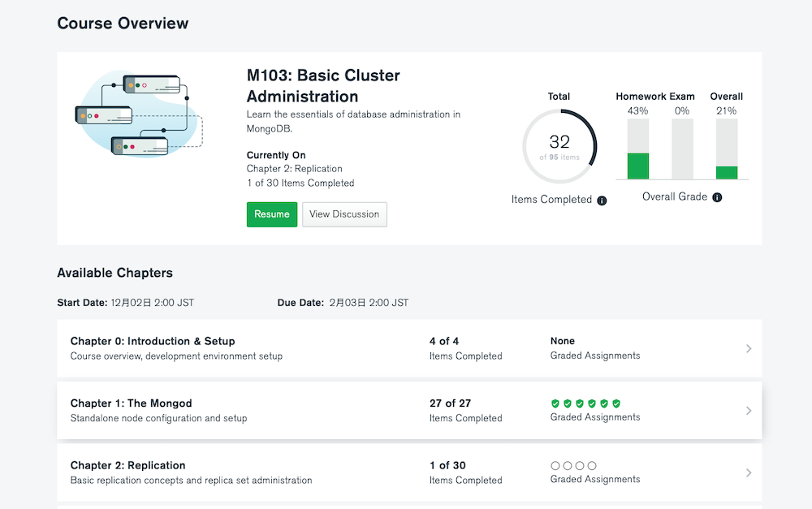Click the 'Overall Grade' label
The height and width of the screenshot is (509, 812).
click(675, 196)
